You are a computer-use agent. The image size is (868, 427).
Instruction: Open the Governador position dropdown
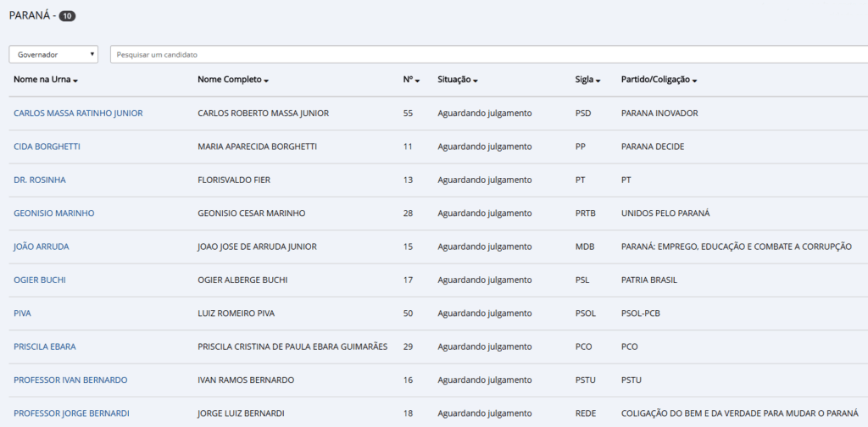coord(53,54)
